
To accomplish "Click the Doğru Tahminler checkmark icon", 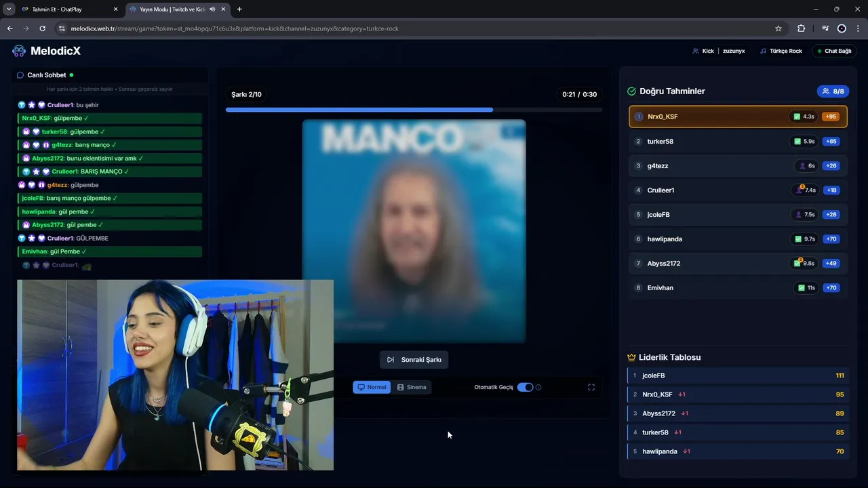I will click(631, 91).
